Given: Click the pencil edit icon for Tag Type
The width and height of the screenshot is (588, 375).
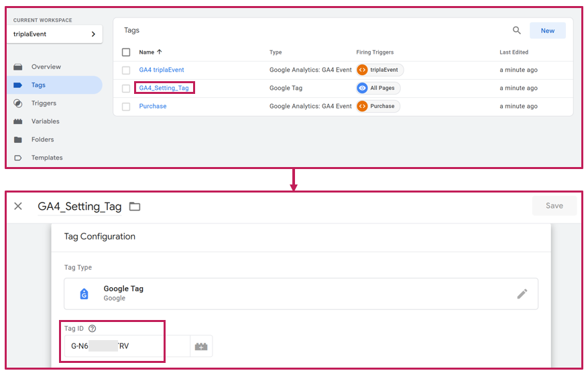Looking at the screenshot, I should click(x=522, y=294).
